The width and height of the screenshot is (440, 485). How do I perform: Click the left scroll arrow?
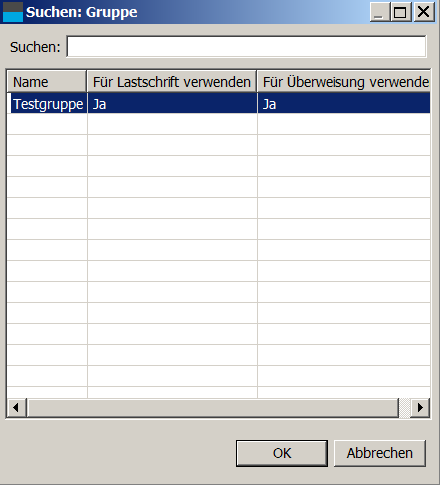coord(16,407)
